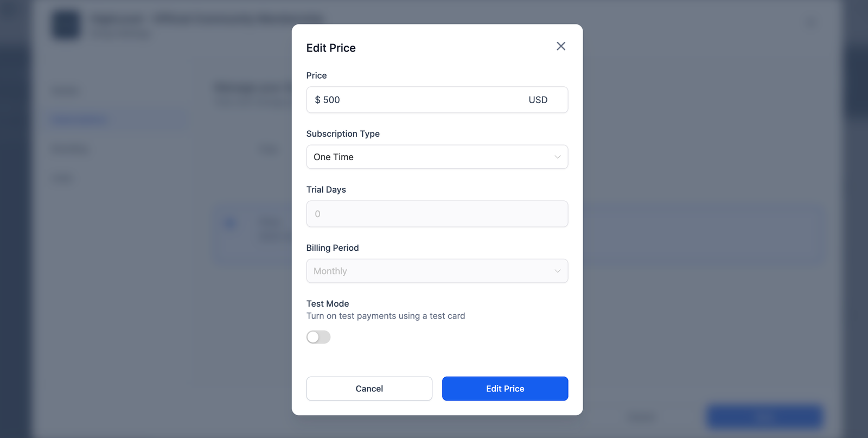The height and width of the screenshot is (438, 868).
Task: Focus the Trial Days input field
Action: 437,214
